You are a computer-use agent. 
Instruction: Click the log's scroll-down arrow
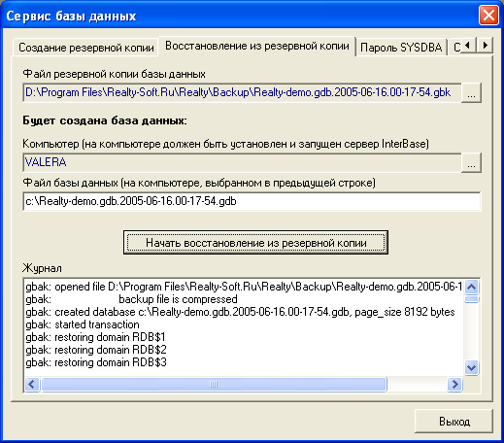click(472, 368)
